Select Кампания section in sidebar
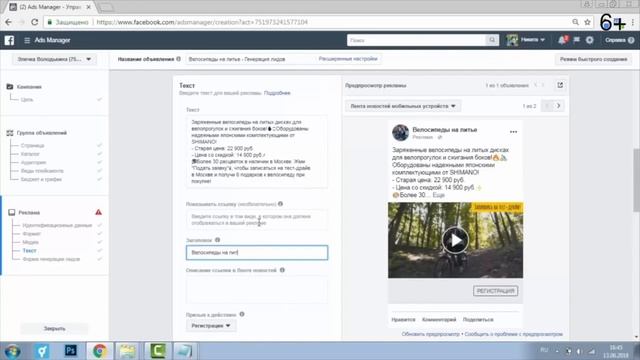This screenshot has height=360, width=640. 29,87
